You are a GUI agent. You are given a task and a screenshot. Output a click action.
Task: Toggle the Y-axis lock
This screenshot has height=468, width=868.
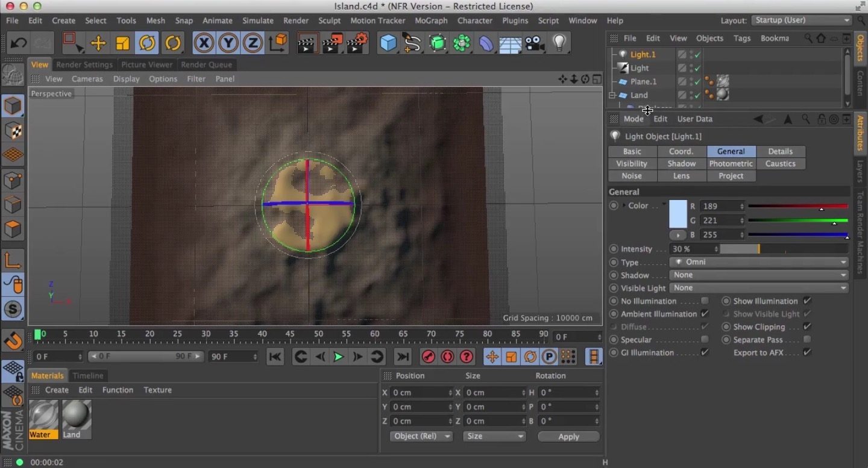click(x=228, y=43)
